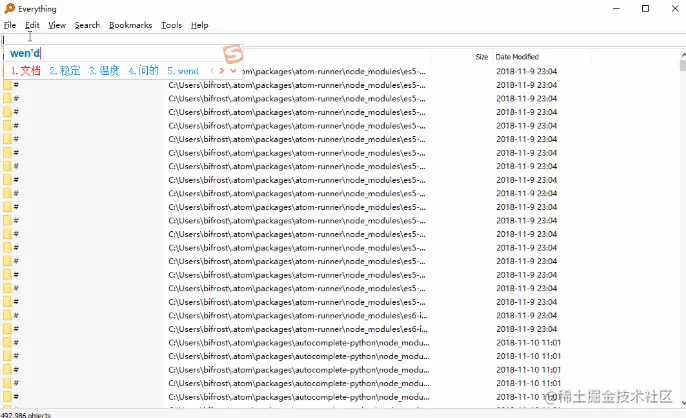Sort results by Date Modified column

point(517,56)
